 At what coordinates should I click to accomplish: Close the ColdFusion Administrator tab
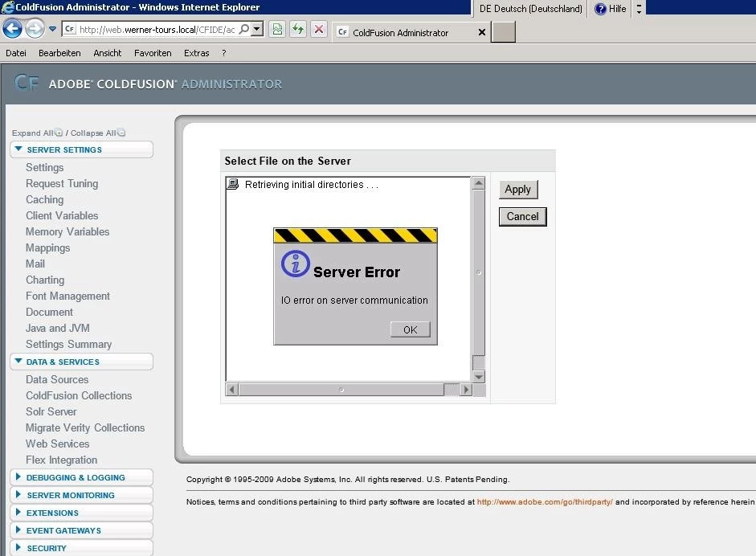click(482, 32)
